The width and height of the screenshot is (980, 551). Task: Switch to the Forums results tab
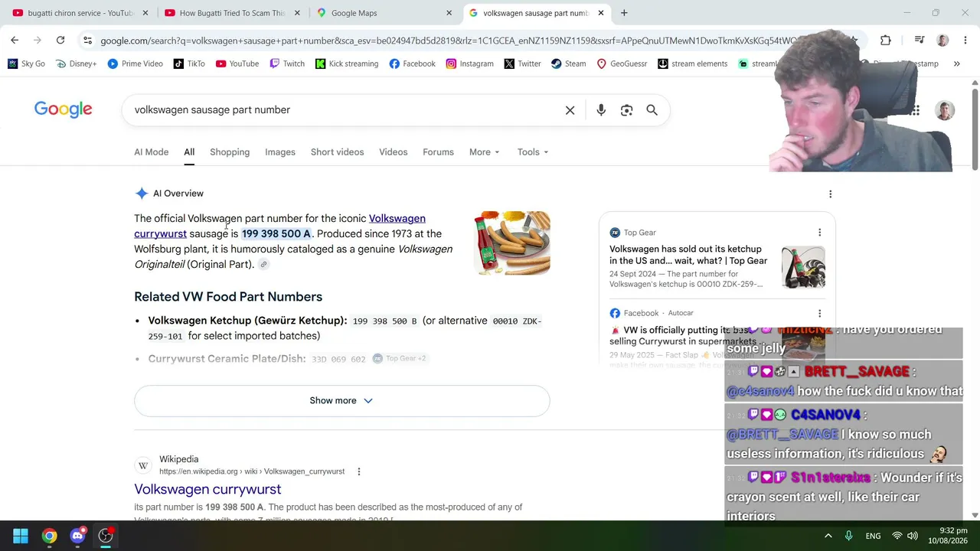438,152
